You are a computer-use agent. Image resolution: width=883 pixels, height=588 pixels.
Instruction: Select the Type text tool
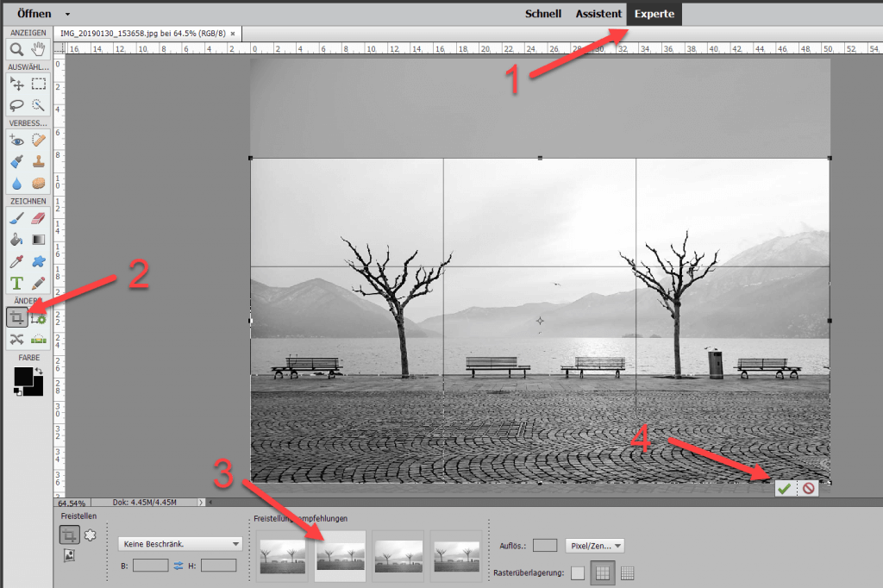click(17, 284)
